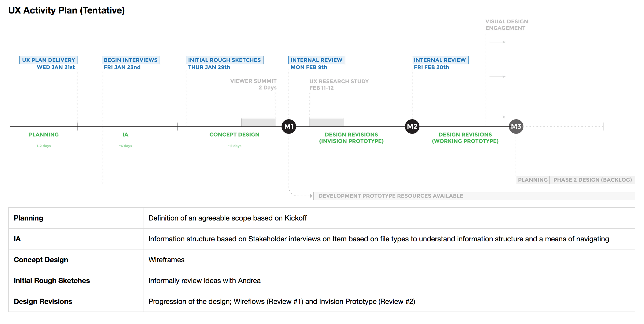Click the green IA phase label on timeline
The image size is (644, 324).
[125, 135]
